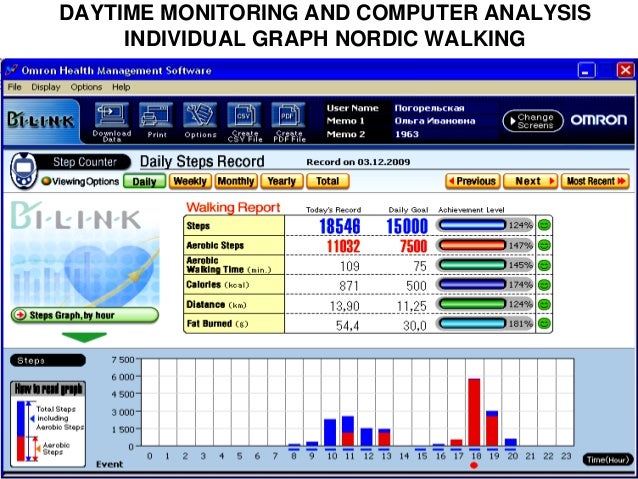The image size is (638, 479).
Task: Open the Display menu
Action: [46, 87]
